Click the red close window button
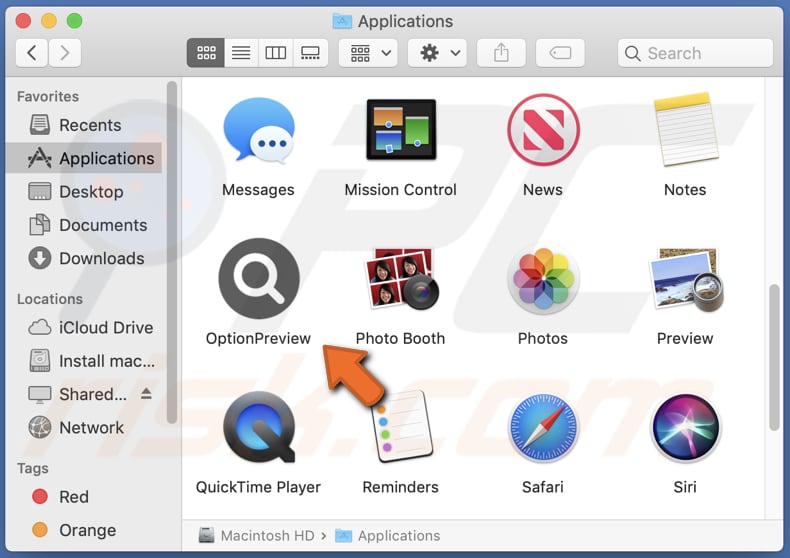 23,21
